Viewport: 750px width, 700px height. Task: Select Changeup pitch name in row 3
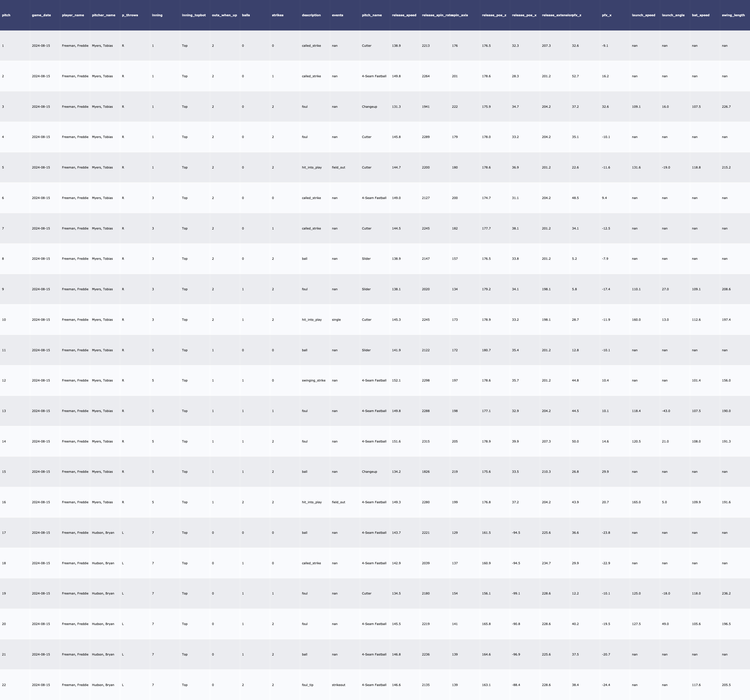tap(369, 106)
